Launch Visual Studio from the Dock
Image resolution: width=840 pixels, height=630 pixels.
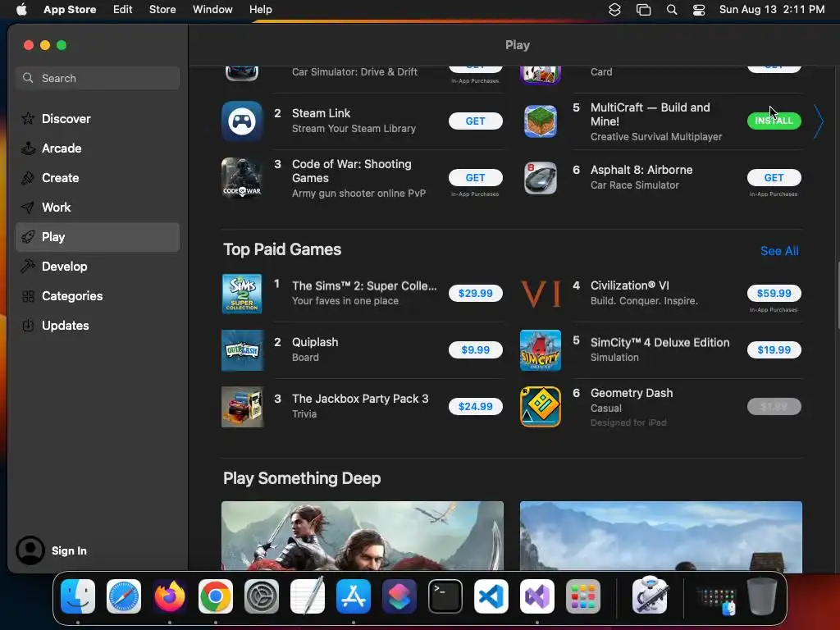click(x=537, y=596)
